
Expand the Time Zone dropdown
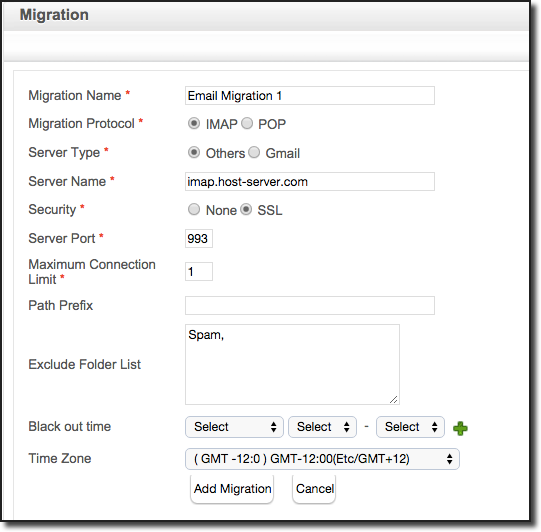point(322,459)
